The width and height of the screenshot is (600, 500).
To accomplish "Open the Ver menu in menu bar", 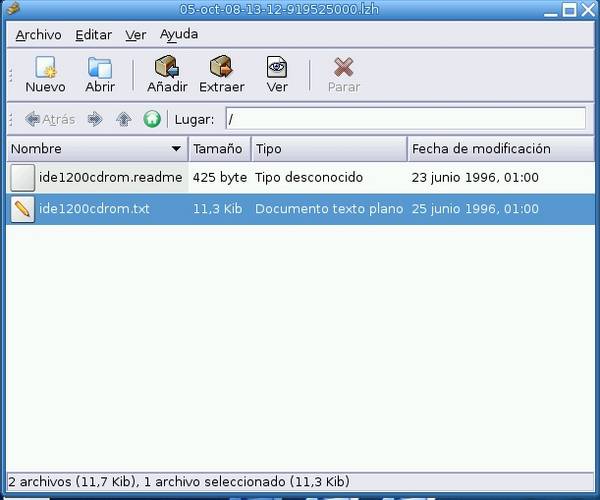I will tap(135, 35).
